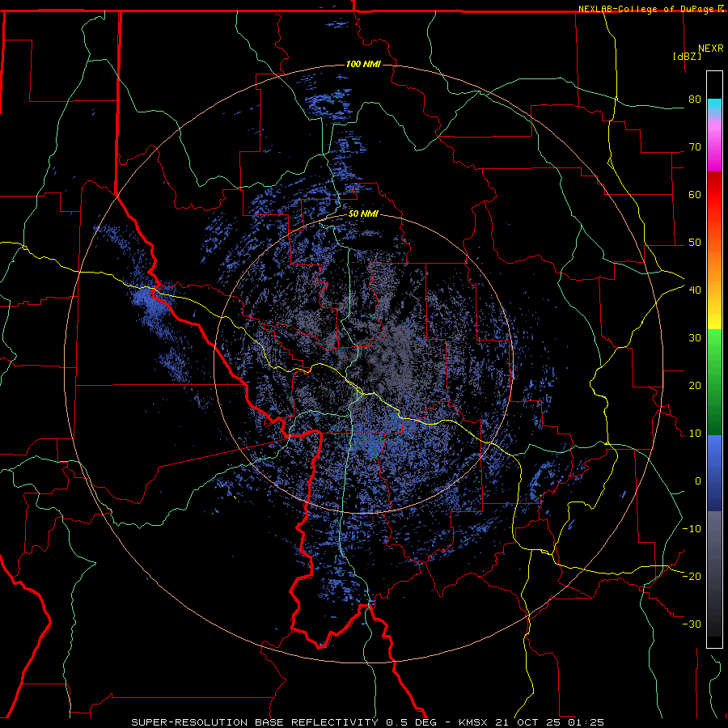
Task: Click the 20 value on the dBZ scale
Action: [x=695, y=386]
